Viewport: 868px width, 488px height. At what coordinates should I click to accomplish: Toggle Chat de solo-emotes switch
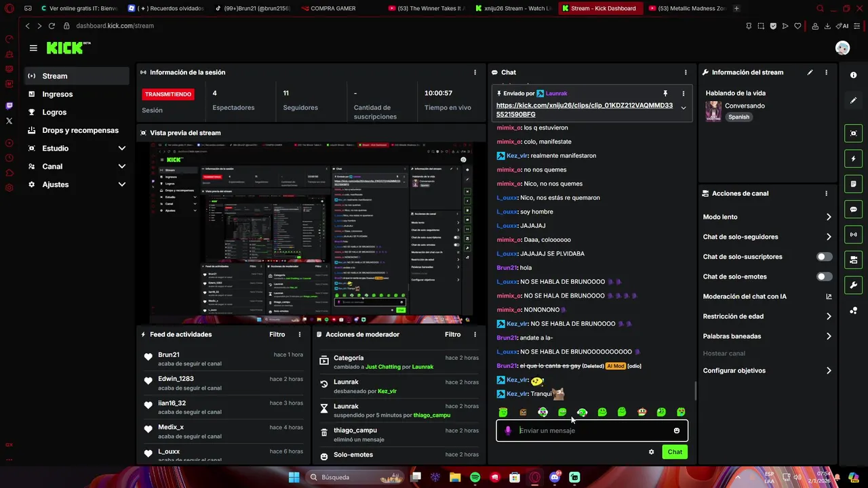(x=824, y=277)
